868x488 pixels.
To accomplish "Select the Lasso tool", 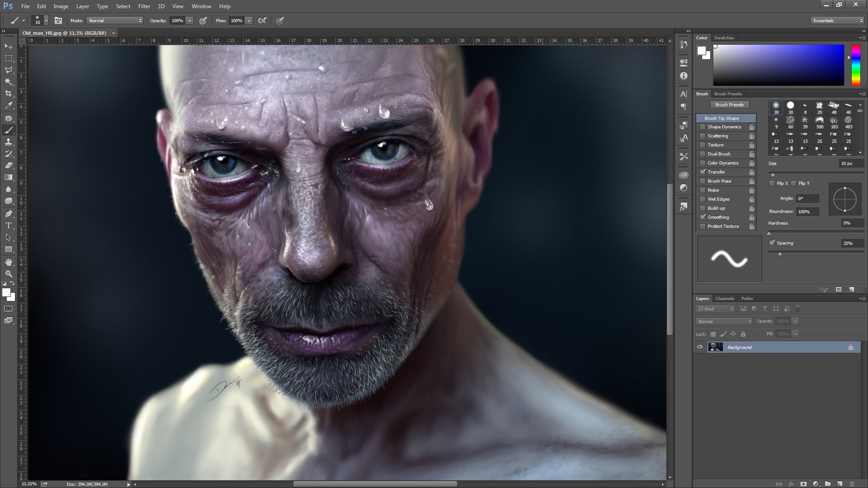I will [8, 70].
